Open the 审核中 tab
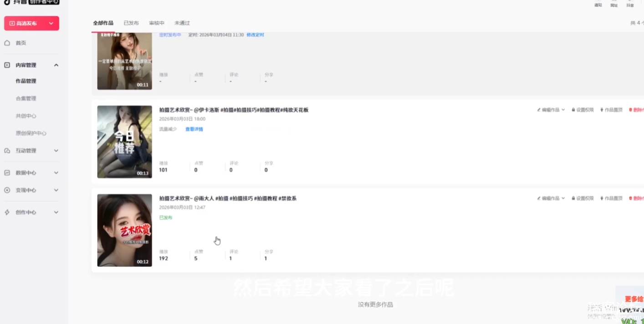Screen dimensions: 644x324 pyautogui.click(x=156, y=23)
